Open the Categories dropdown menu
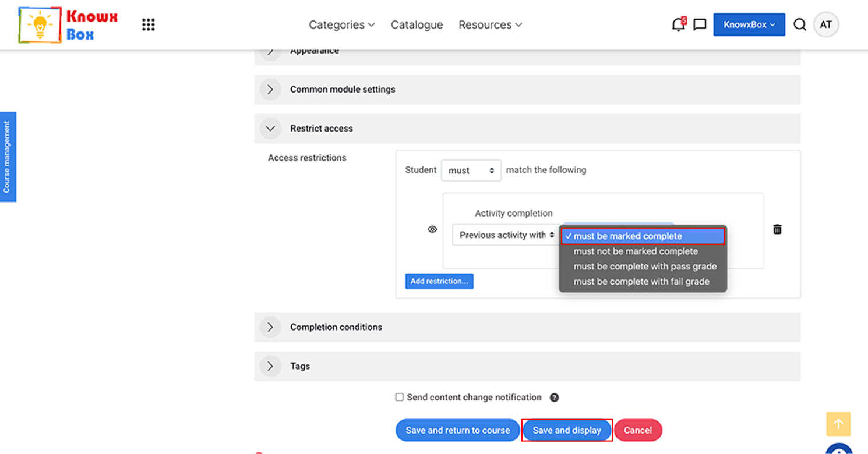 pos(342,24)
